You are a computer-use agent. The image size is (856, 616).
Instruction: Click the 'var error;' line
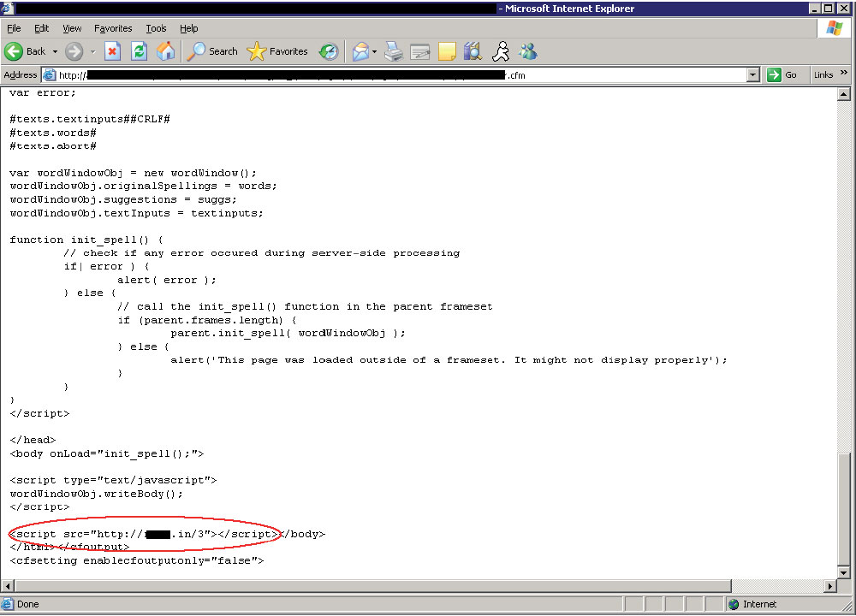point(43,92)
